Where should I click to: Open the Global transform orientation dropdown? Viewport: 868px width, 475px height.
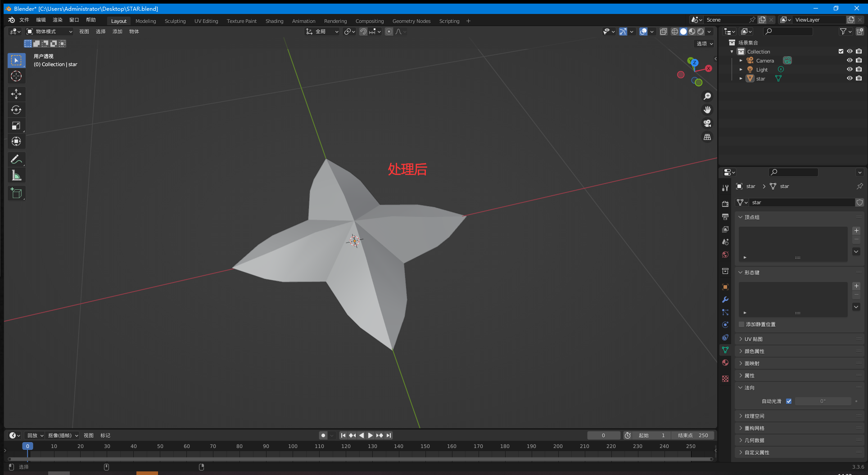click(x=322, y=31)
